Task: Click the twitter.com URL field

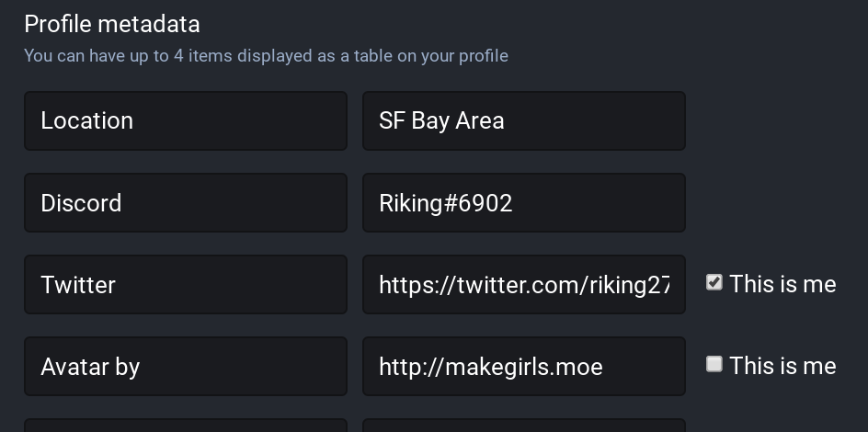Action: [x=524, y=284]
